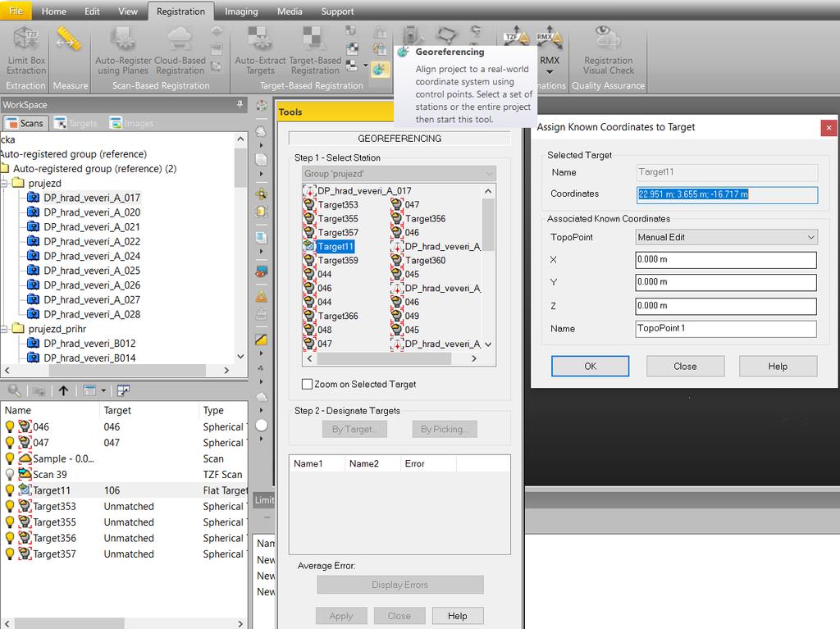The width and height of the screenshot is (840, 629).
Task: Click Close in Assign Known Coordinates dialog
Action: (x=685, y=366)
